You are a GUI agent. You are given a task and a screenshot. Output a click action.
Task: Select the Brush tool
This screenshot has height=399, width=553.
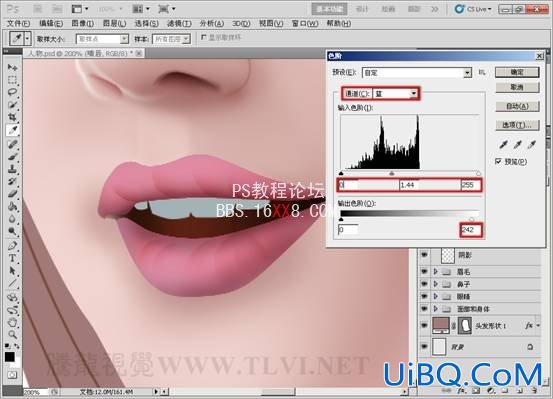coord(12,156)
